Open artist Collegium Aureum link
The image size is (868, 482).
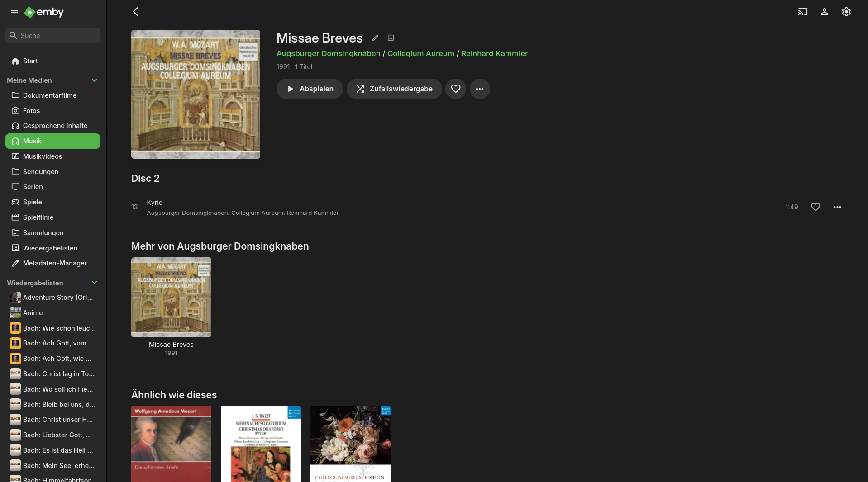tap(420, 53)
